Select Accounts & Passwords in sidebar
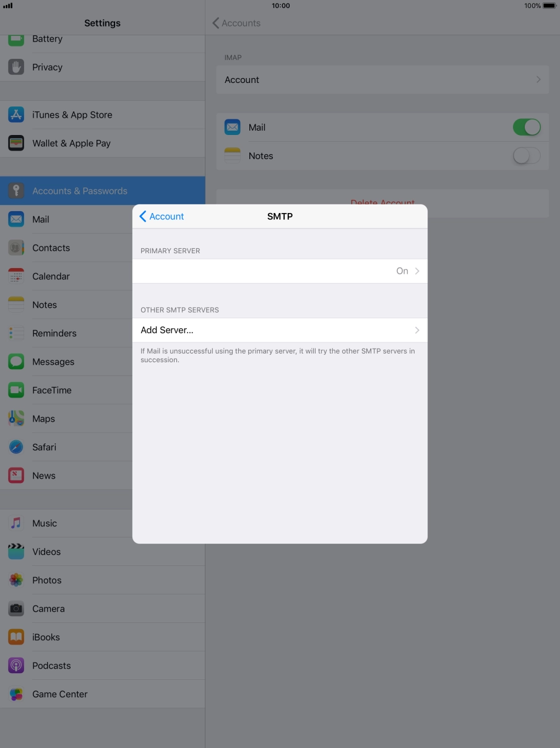 [79, 191]
